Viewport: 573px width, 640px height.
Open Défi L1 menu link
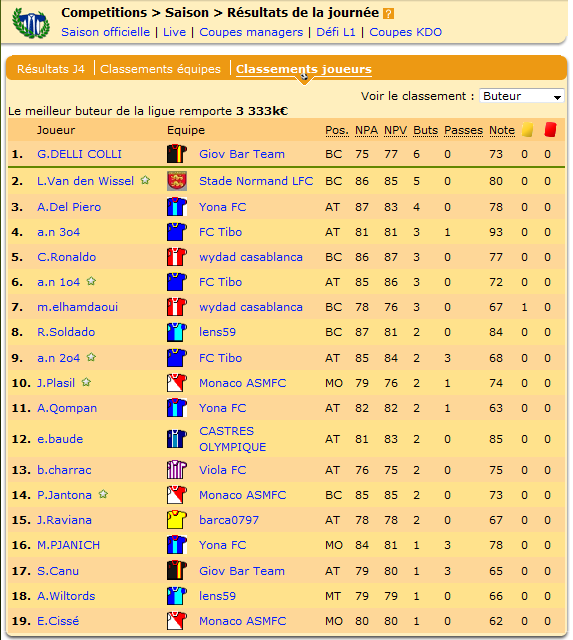coord(336,32)
